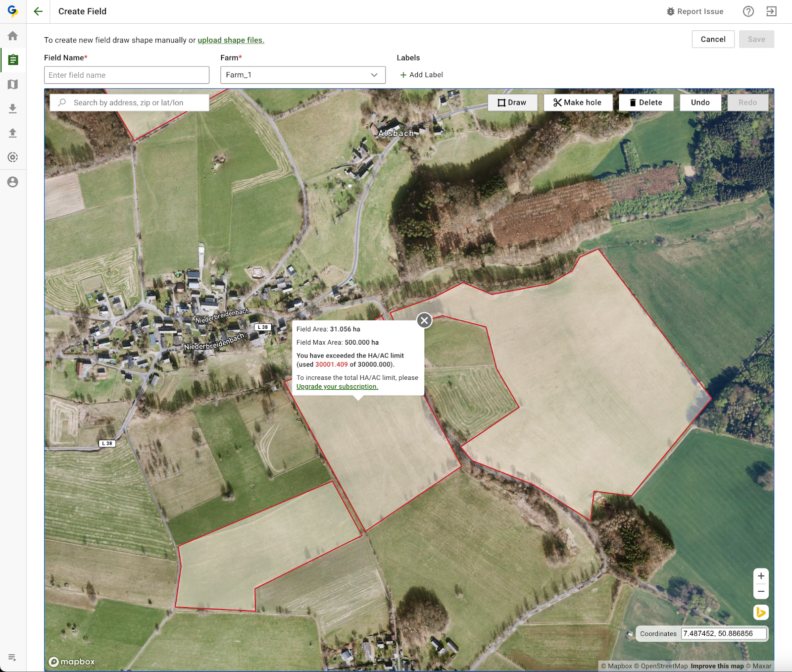Viewport: 792px width, 672px height.
Task: Open the help question mark icon
Action: pyautogui.click(x=748, y=11)
